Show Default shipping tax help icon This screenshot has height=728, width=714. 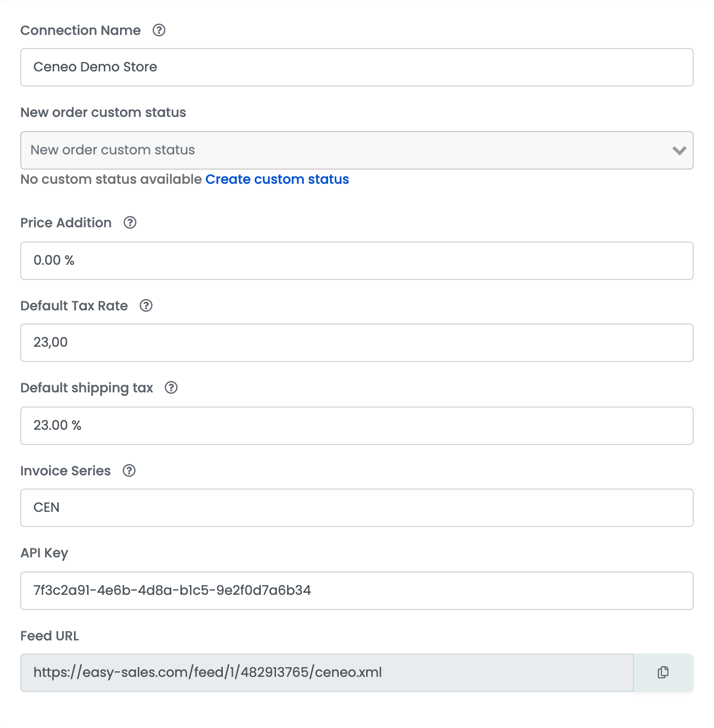click(x=171, y=388)
